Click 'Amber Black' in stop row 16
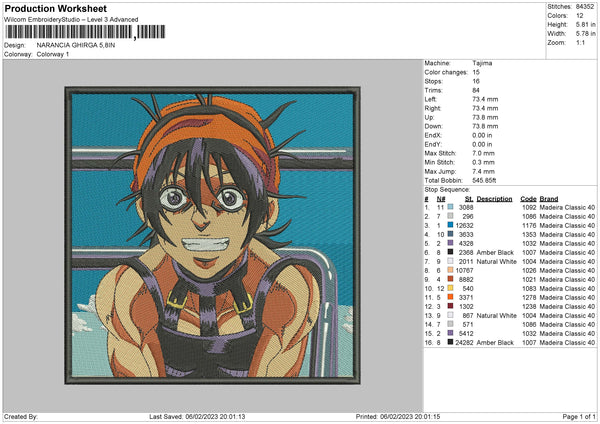 tap(495, 342)
